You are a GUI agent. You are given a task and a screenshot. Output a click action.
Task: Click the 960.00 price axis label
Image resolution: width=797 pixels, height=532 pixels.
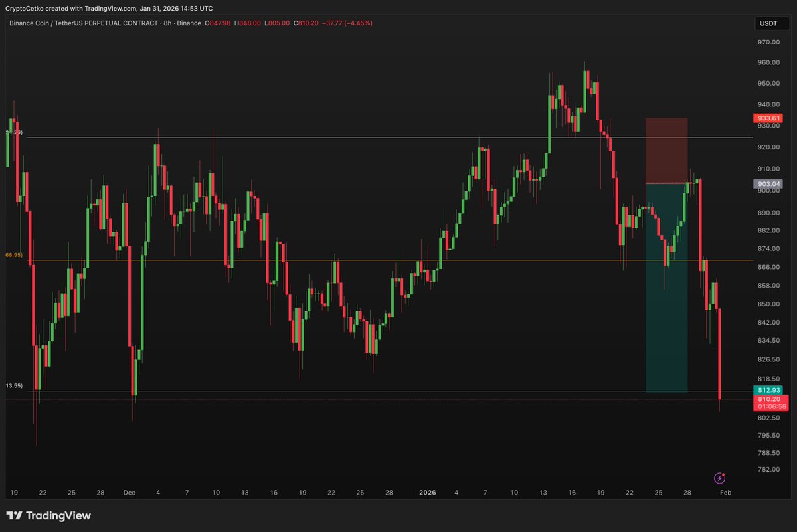(x=768, y=62)
